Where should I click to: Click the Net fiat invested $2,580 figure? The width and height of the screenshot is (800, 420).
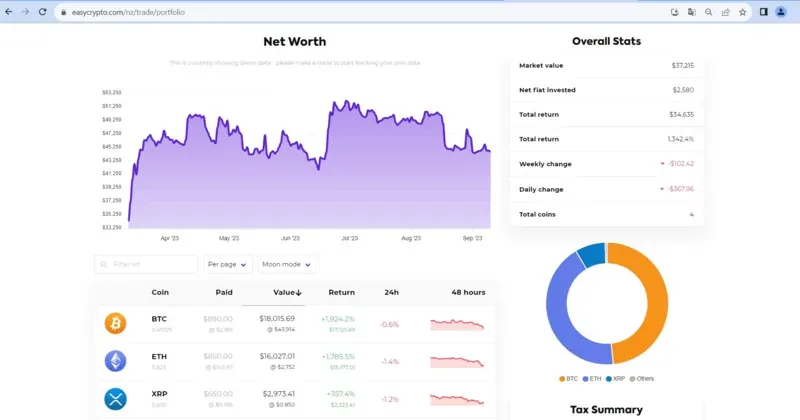[683, 90]
